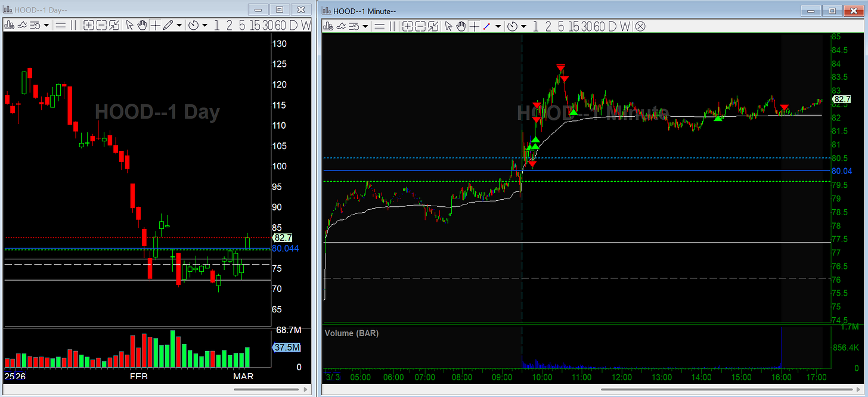Open chart settings icon in 1 Minute window

[328, 26]
